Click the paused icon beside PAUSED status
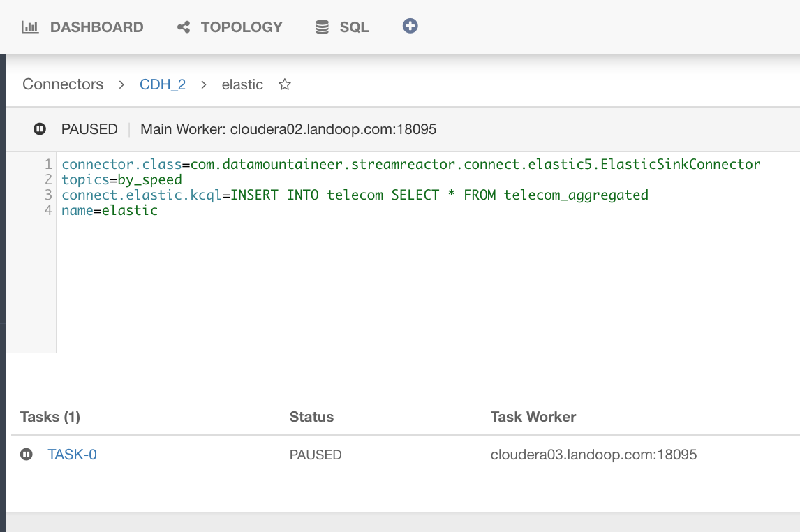The width and height of the screenshot is (800, 532). point(40,129)
